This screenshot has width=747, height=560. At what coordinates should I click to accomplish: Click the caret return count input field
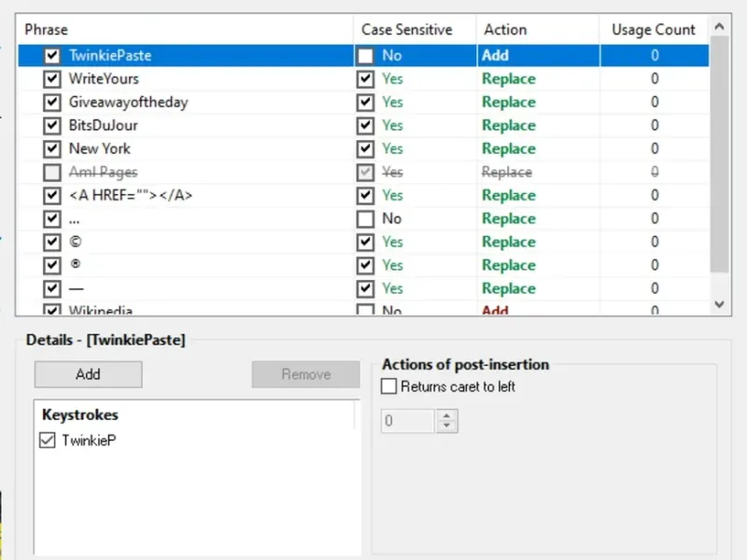(408, 421)
